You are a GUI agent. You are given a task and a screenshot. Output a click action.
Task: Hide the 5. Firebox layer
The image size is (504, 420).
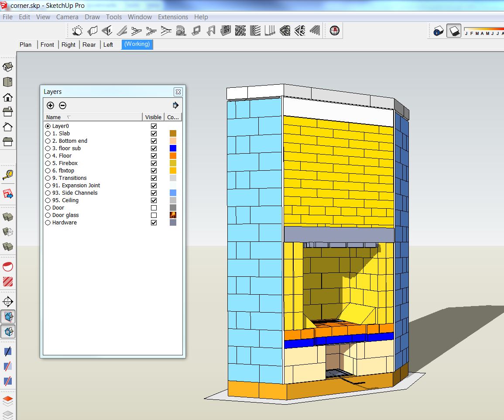pyautogui.click(x=154, y=163)
